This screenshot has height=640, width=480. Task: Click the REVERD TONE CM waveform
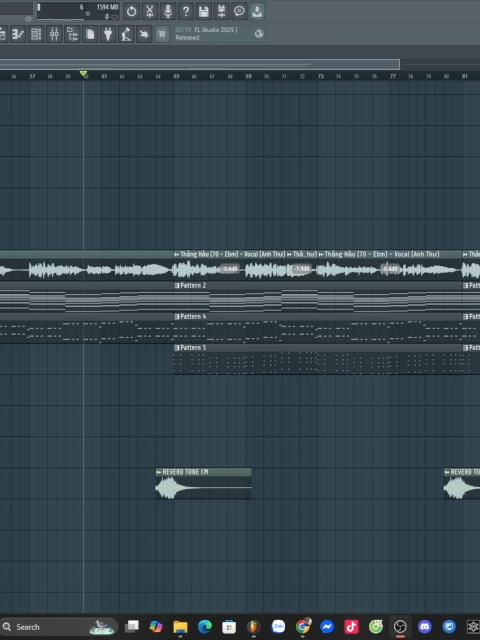[x=203, y=488]
